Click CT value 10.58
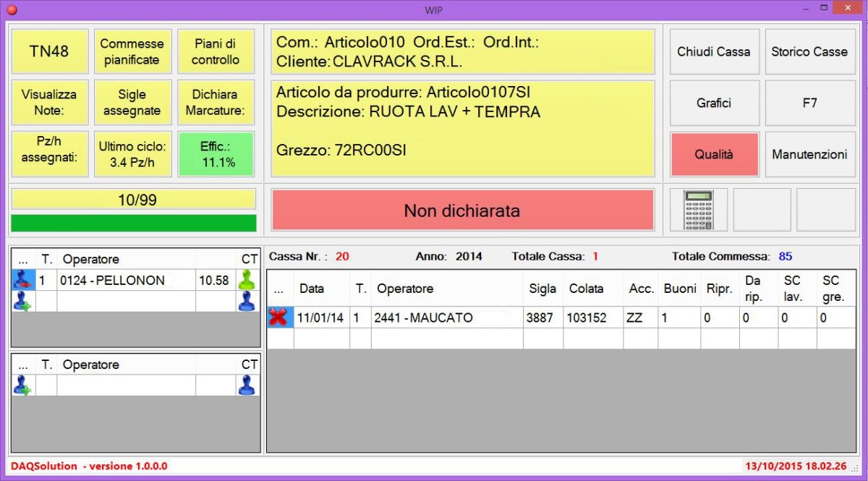 click(x=215, y=281)
